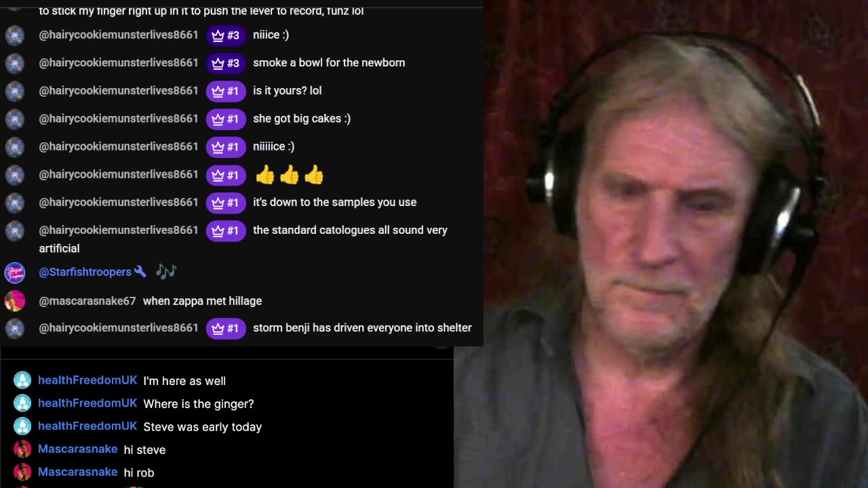Click the thumbs up emoji message

point(290,175)
